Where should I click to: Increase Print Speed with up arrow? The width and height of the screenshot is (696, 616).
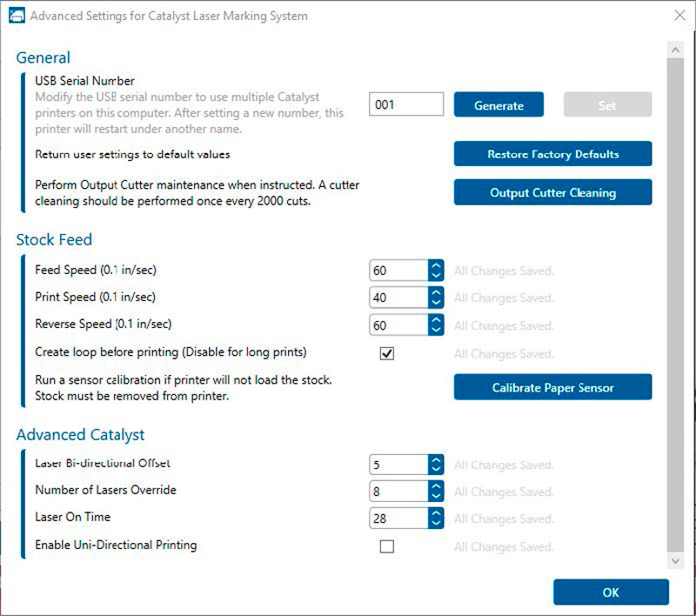point(436,292)
